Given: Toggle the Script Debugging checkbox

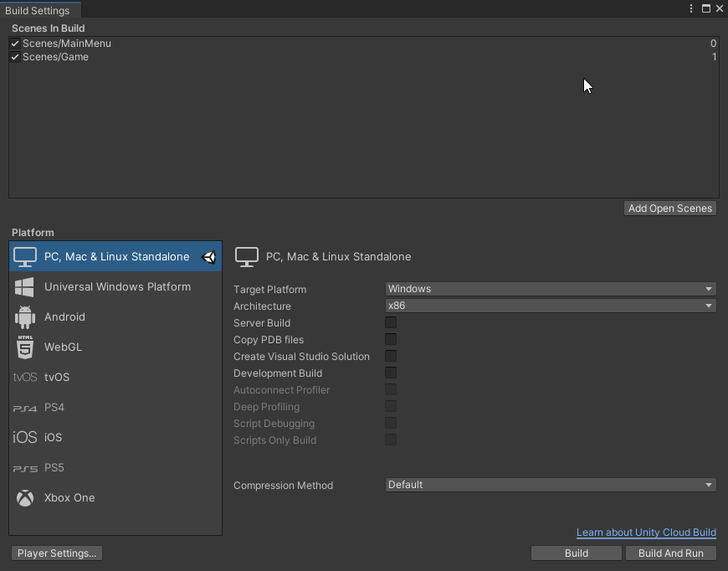Looking at the screenshot, I should (x=391, y=423).
